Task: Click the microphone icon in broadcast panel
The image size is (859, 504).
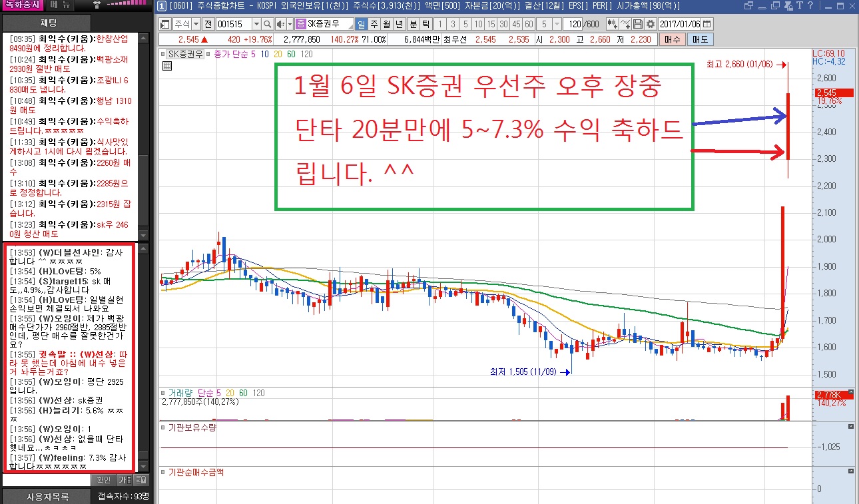Action: coord(97,5)
